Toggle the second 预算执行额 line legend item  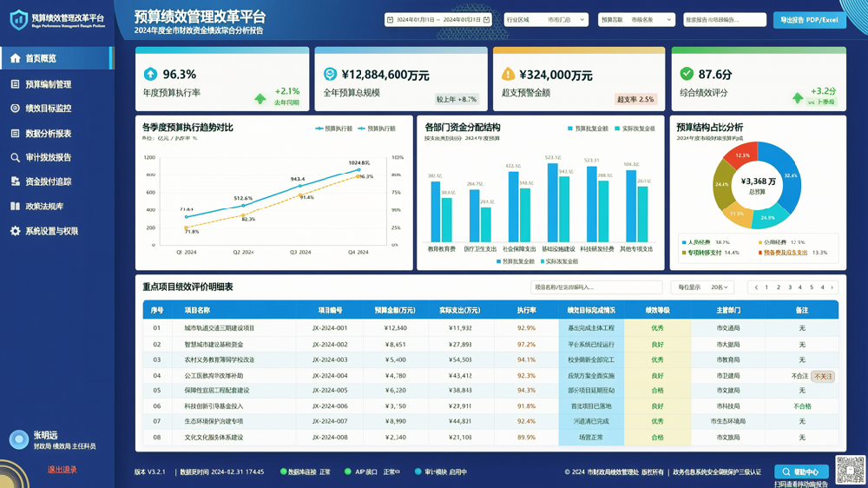(x=377, y=129)
